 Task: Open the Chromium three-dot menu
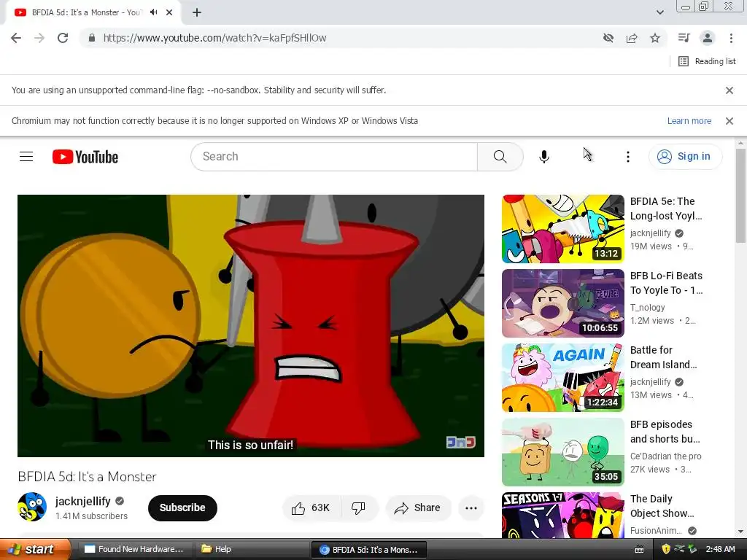[731, 38]
